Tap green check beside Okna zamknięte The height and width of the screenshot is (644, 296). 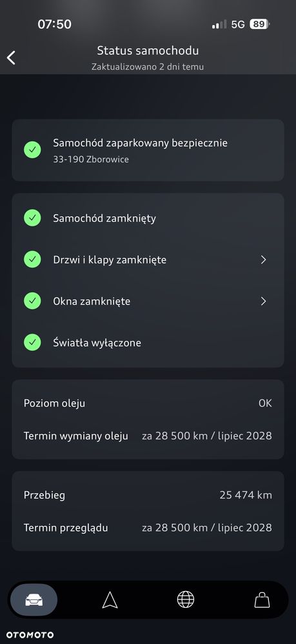click(32, 301)
